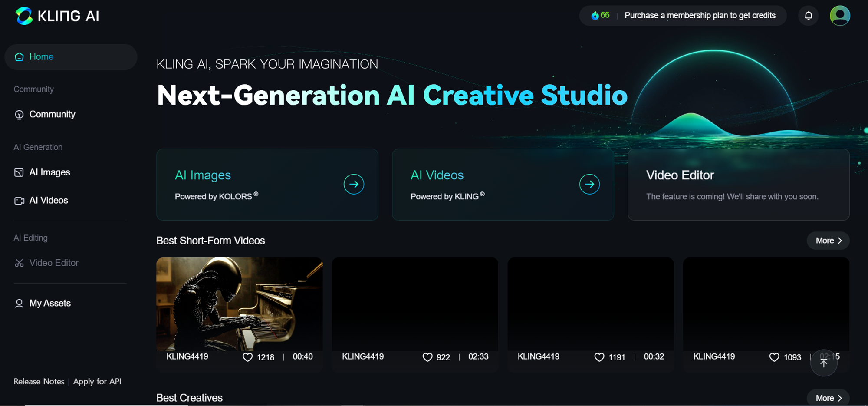The image size is (868, 406).
Task: Click the Best Short-Form Videos heading
Action: 210,241
